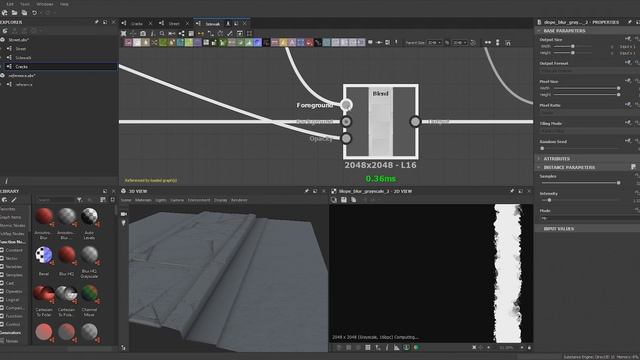Open the Materials menu in 3D View
The width and height of the screenshot is (640, 360).
[x=143, y=200]
